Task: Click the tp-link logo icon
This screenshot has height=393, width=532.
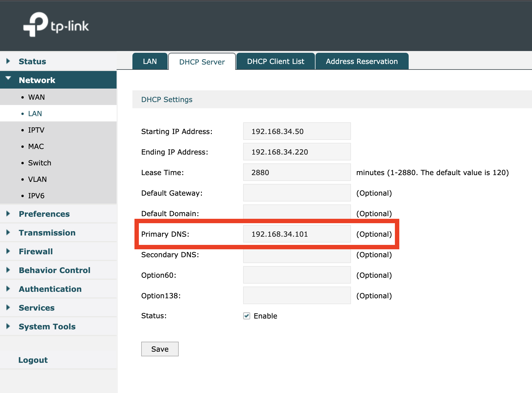Action: pyautogui.click(x=35, y=25)
